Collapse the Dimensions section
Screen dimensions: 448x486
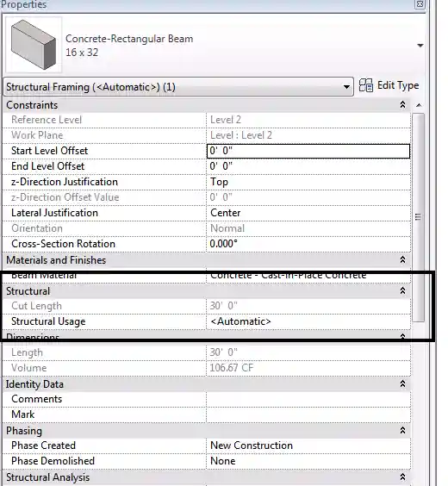(402, 336)
